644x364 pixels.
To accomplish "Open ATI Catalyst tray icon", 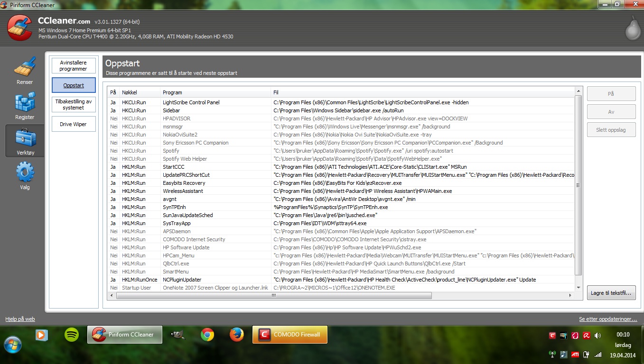I will click(575, 354).
